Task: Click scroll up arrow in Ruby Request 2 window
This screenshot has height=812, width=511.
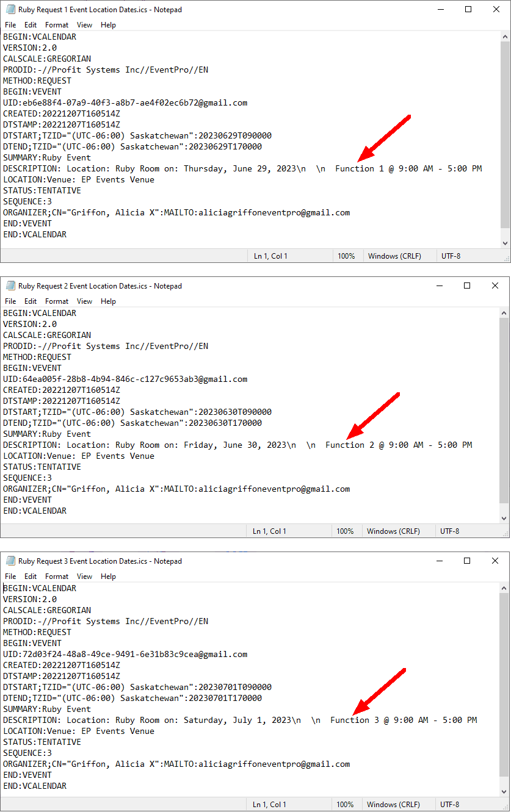Action: click(504, 313)
